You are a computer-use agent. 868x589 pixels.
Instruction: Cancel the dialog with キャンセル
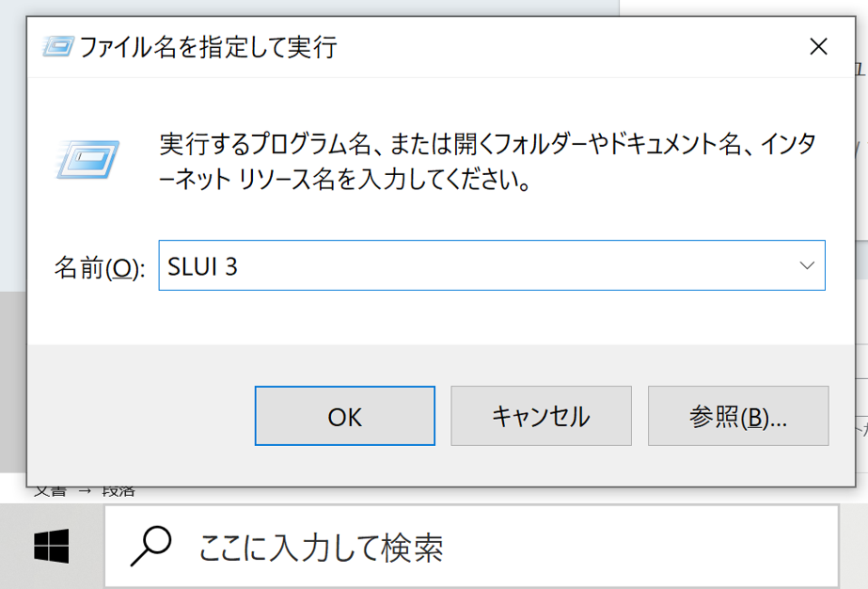pyautogui.click(x=541, y=415)
